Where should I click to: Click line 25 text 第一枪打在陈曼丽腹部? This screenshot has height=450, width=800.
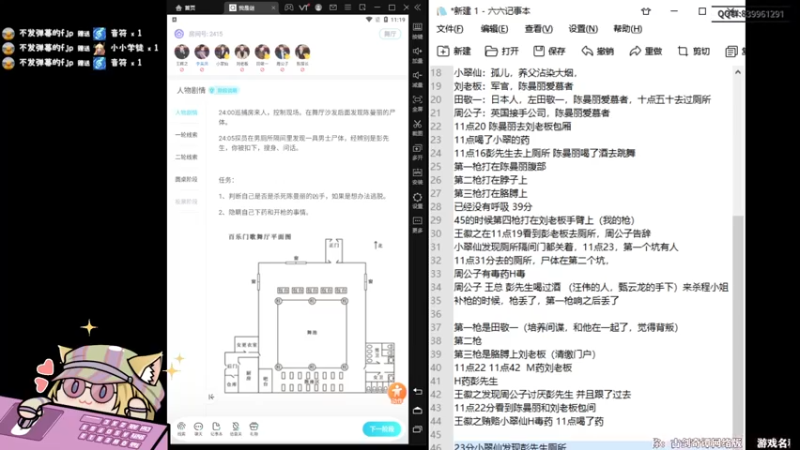click(500, 166)
